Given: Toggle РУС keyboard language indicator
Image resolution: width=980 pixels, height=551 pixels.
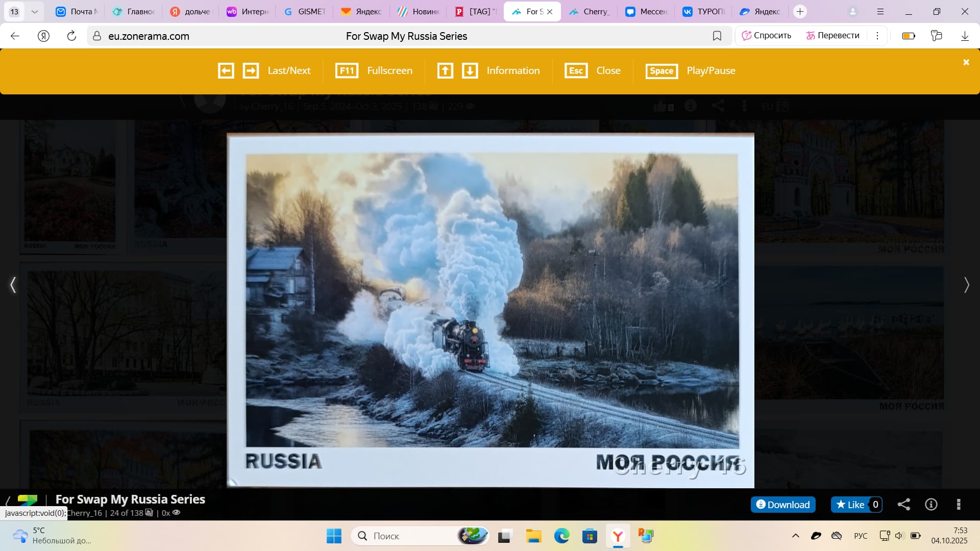Looking at the screenshot, I should [861, 536].
